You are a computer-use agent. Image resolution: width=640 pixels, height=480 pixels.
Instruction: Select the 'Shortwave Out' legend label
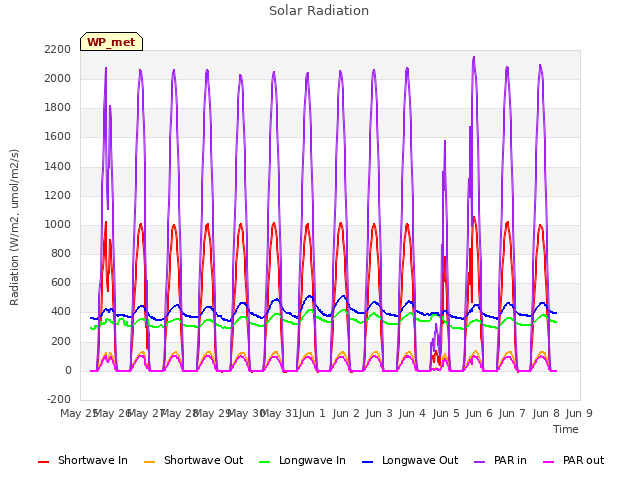tap(203, 460)
